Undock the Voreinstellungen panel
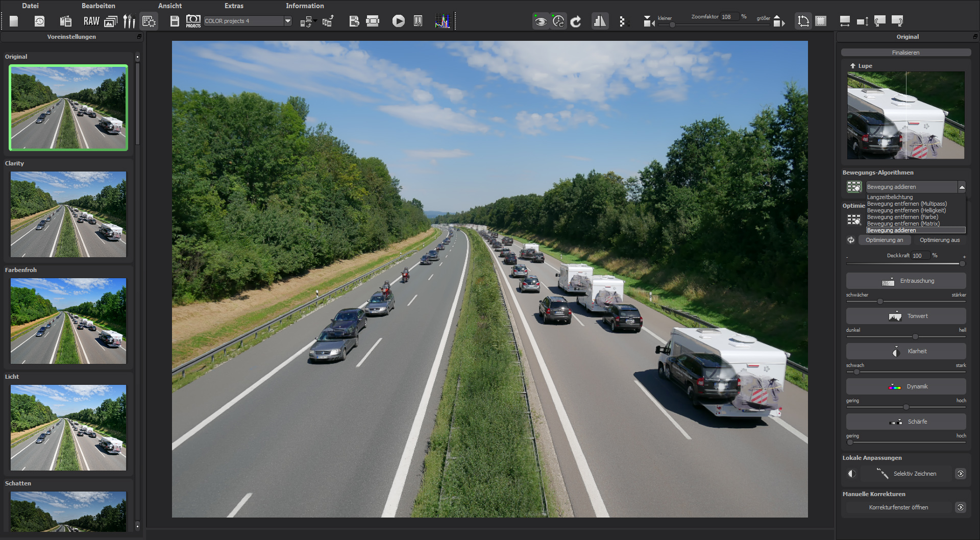Screen dimensions: 980x540 (139, 37)
